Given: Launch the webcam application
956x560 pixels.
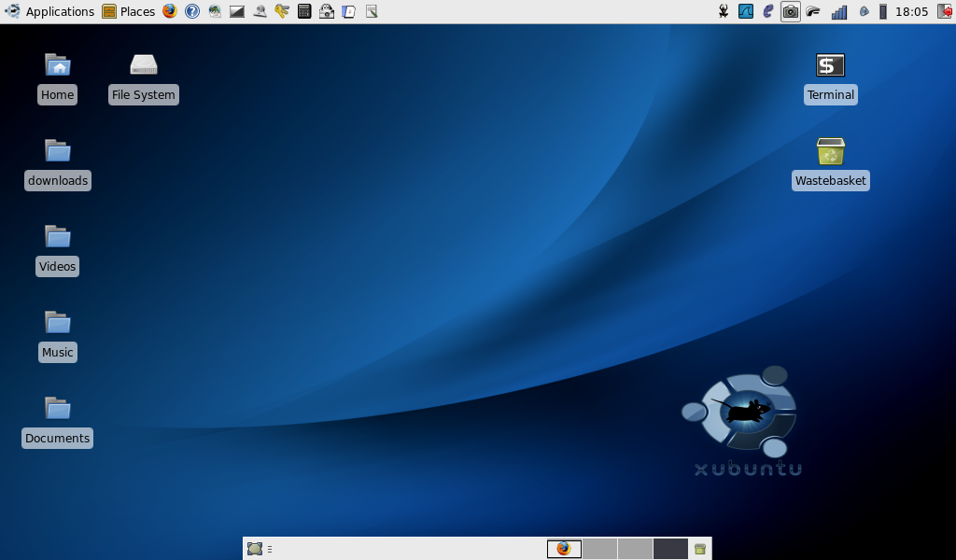Looking at the screenshot, I should click(260, 11).
